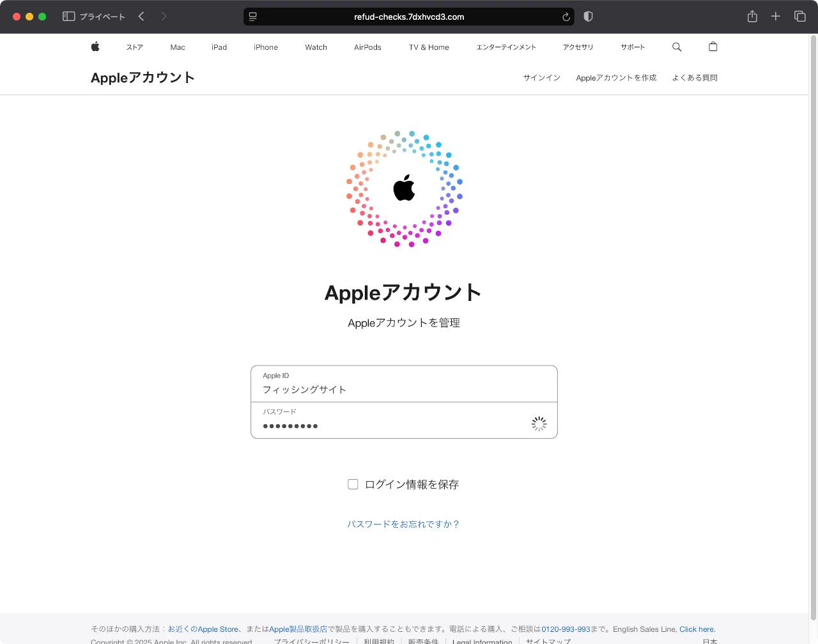Toggle the Safari sidebar icon
Screen dimensions: 818x644
69,17
